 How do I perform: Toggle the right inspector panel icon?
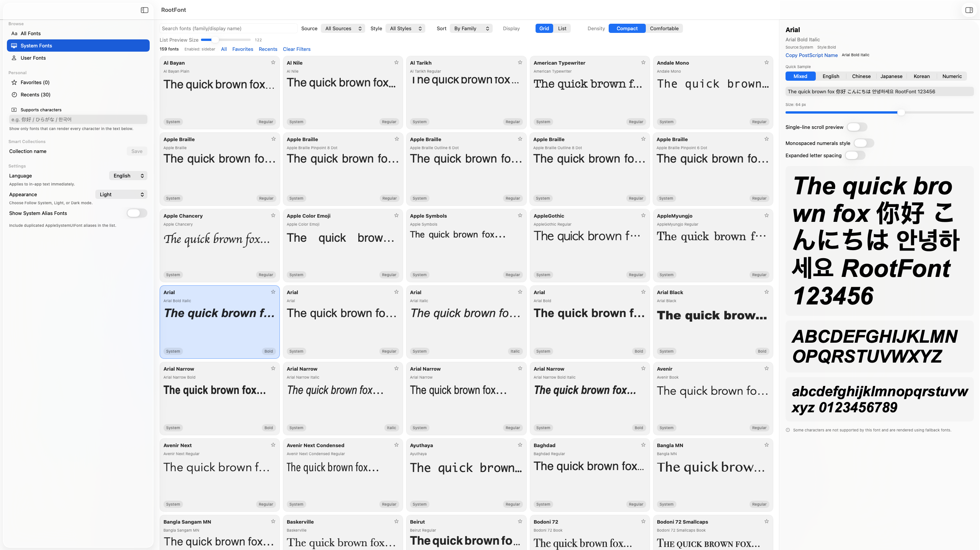pyautogui.click(x=969, y=10)
